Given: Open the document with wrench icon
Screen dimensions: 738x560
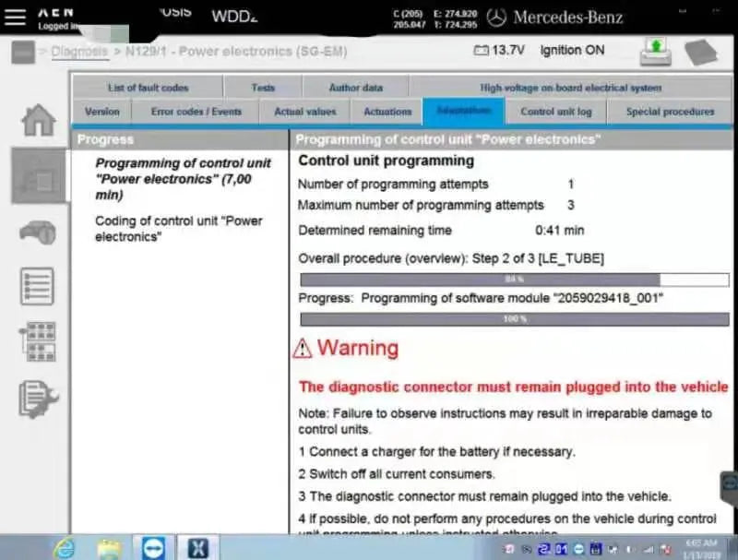Looking at the screenshot, I should point(38,398).
